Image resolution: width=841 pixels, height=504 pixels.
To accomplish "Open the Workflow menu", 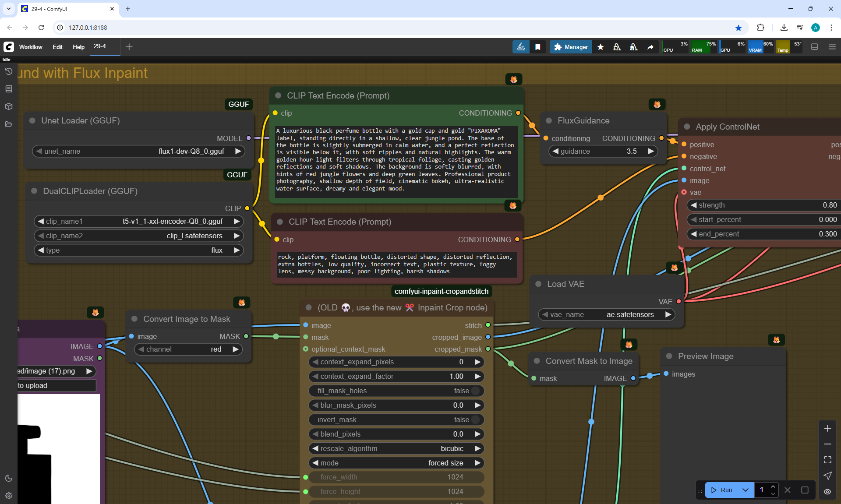I will (x=31, y=47).
